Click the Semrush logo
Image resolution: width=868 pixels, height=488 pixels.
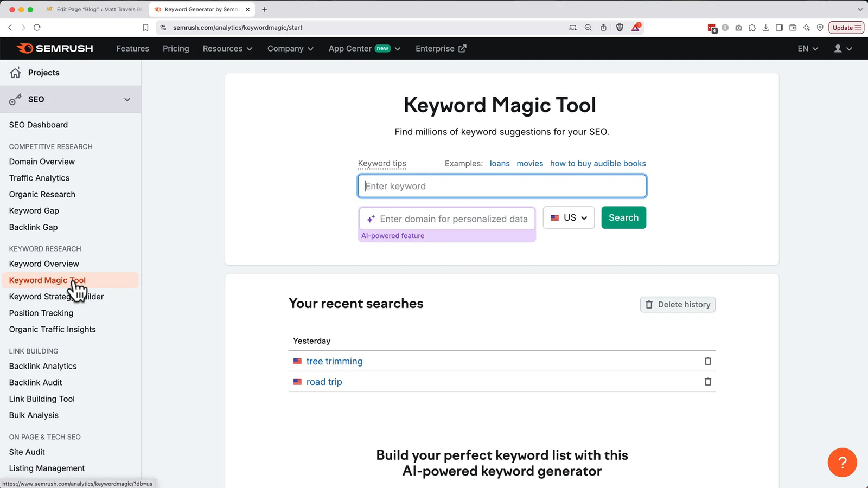55,48
